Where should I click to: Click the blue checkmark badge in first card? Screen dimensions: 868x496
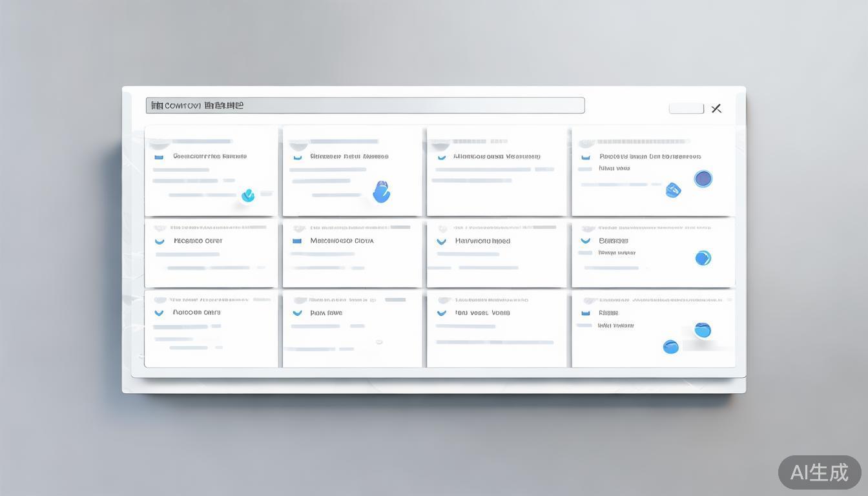pyautogui.click(x=248, y=195)
